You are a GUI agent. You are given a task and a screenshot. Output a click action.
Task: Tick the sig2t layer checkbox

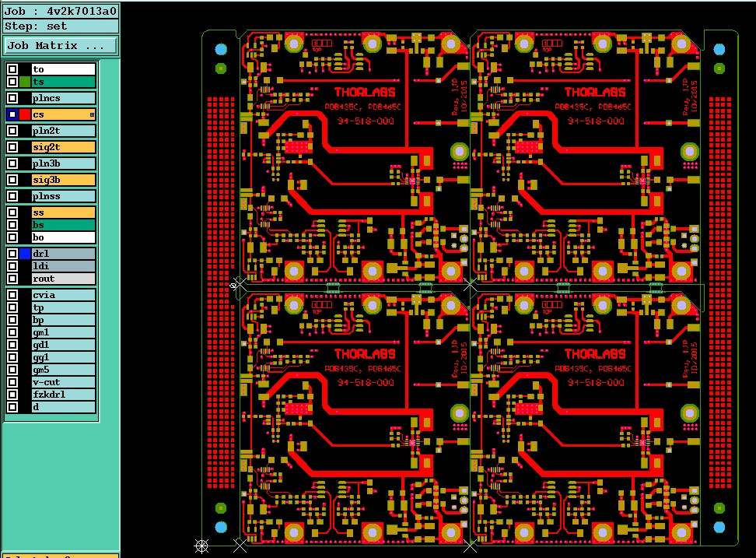click(x=12, y=148)
